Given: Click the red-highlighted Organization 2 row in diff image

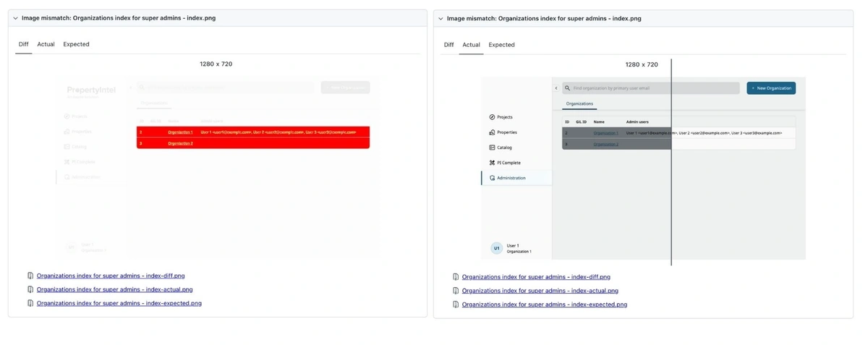Looking at the screenshot, I should click(x=253, y=143).
